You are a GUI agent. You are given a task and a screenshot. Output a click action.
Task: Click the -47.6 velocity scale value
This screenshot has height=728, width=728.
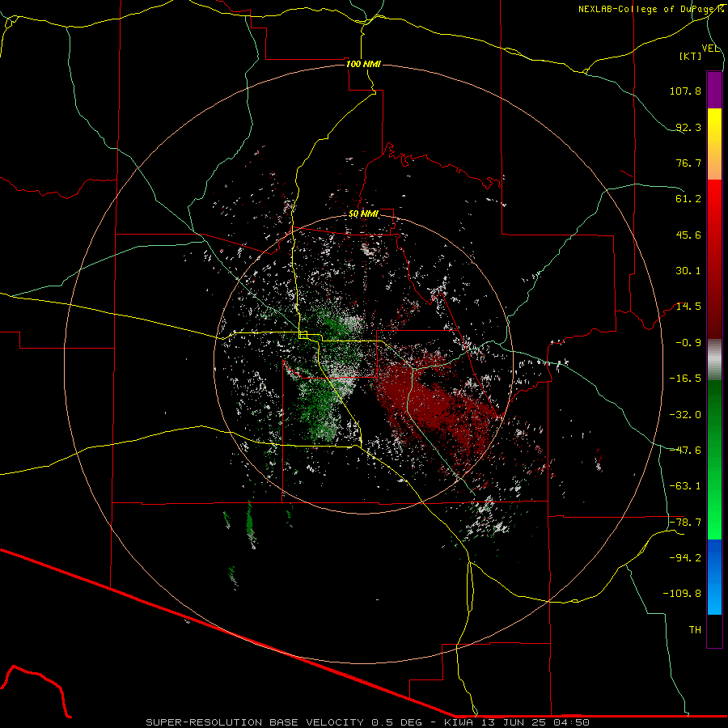[x=685, y=451]
